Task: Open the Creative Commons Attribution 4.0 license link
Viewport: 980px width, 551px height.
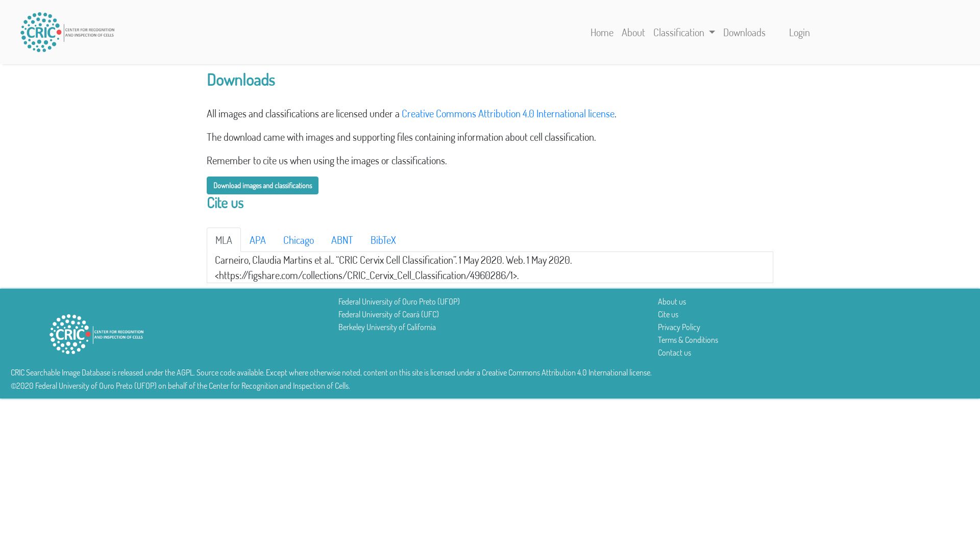Action: click(508, 113)
